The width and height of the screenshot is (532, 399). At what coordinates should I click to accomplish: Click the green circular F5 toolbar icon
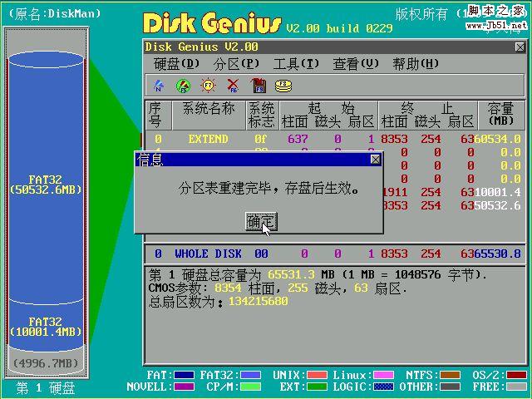(183, 86)
